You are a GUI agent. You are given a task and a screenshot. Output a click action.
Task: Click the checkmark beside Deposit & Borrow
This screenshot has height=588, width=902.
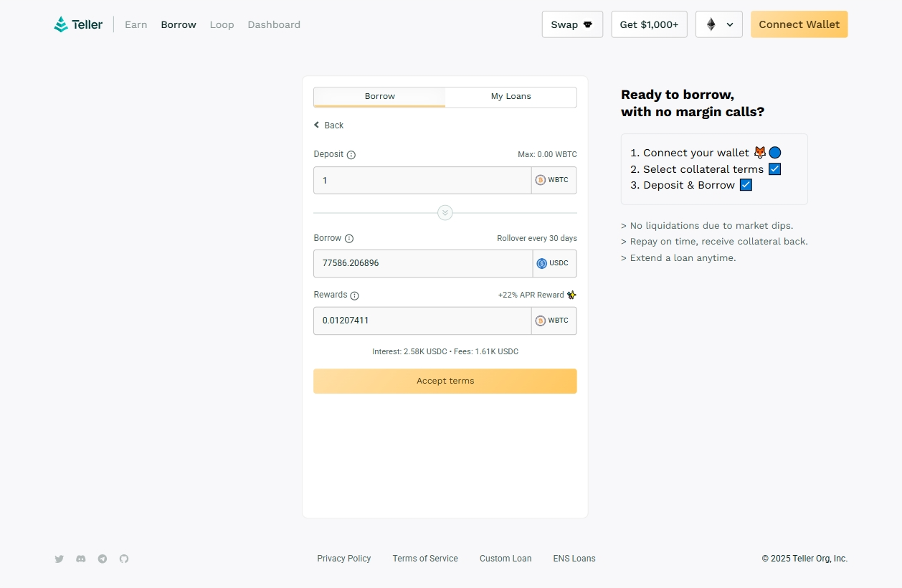[x=746, y=185]
